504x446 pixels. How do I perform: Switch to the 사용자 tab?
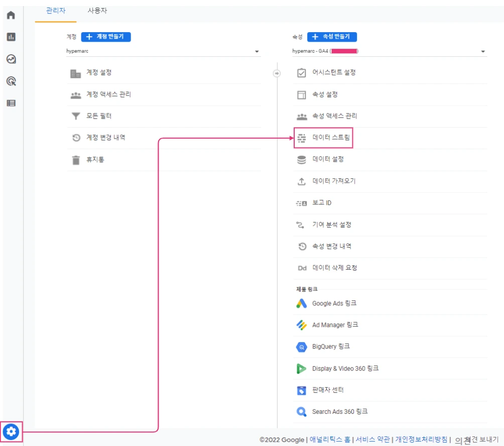pyautogui.click(x=97, y=11)
